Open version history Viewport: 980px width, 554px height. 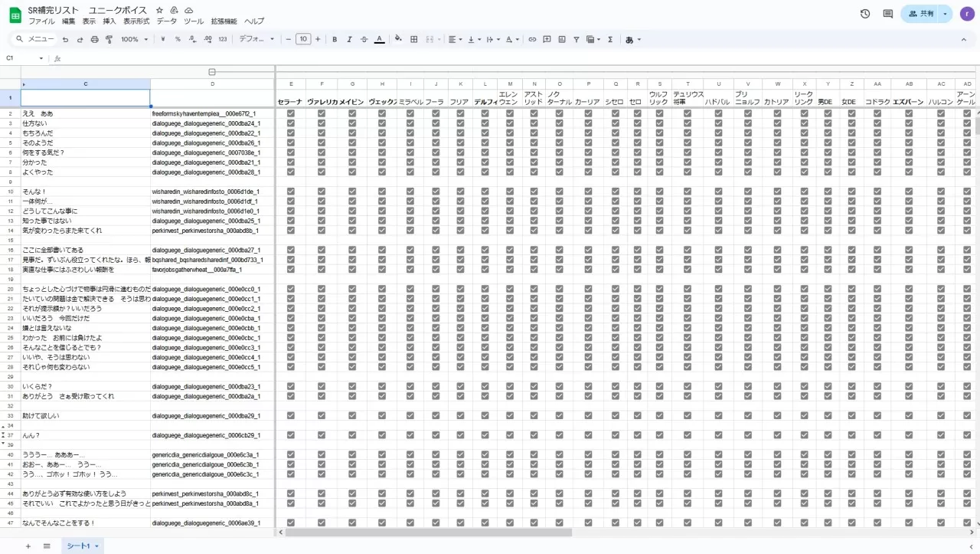coord(865,14)
